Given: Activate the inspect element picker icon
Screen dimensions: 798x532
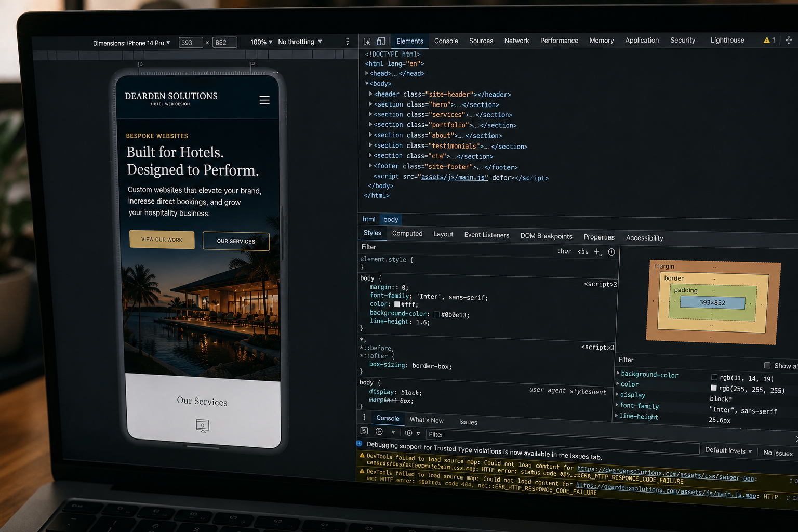Looking at the screenshot, I should [x=367, y=41].
